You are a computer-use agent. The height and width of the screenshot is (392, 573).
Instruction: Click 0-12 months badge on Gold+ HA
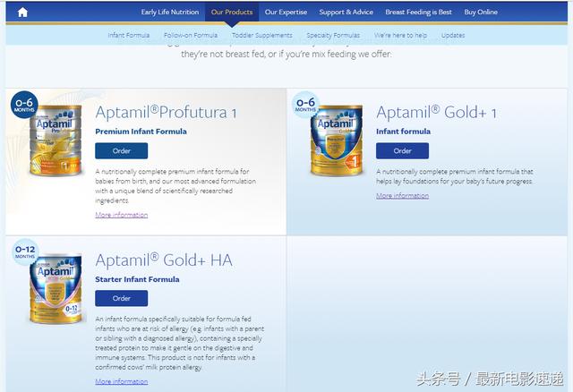point(25,252)
